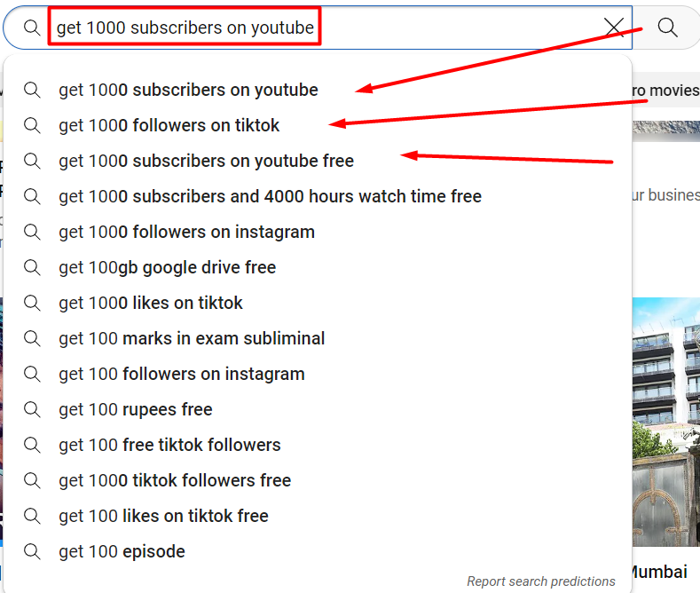
Task: Click magnifier icon beside 'get 100gb google drive free'
Action: click(32, 267)
